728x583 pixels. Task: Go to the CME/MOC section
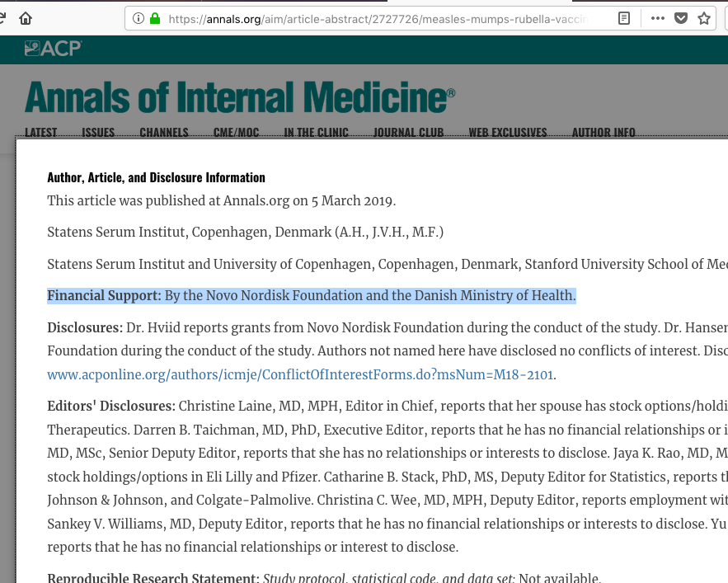[236, 132]
